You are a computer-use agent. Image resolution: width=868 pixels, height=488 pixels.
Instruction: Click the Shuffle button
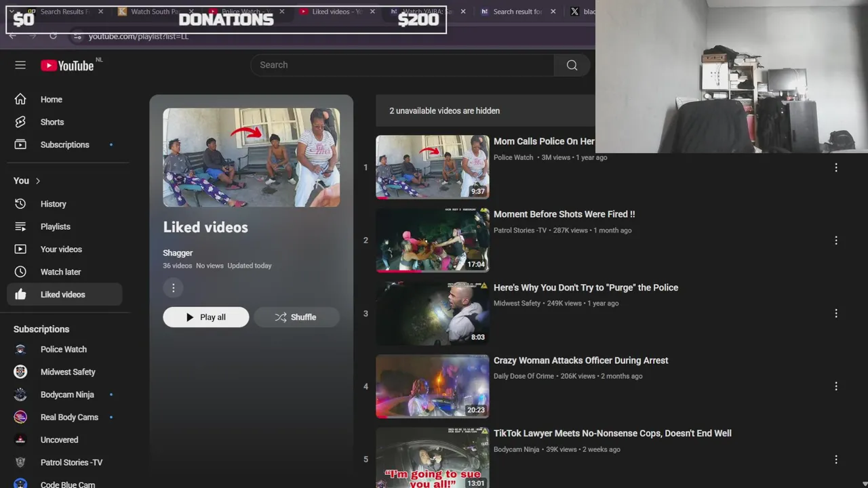tap(296, 317)
